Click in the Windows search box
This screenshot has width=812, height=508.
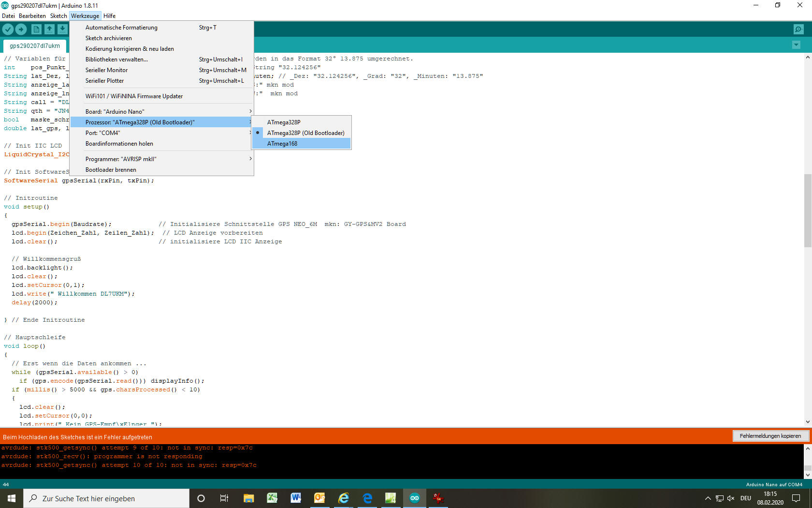[x=106, y=498]
